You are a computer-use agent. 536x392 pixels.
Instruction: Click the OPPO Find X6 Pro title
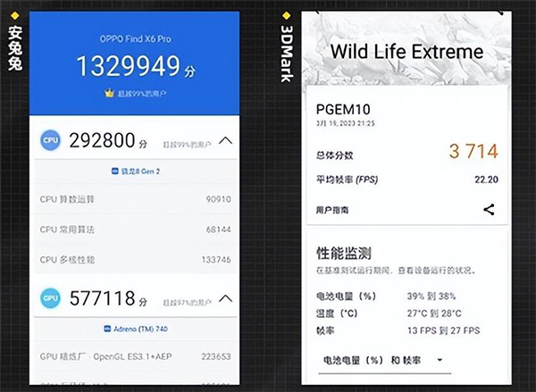pyautogui.click(x=134, y=40)
